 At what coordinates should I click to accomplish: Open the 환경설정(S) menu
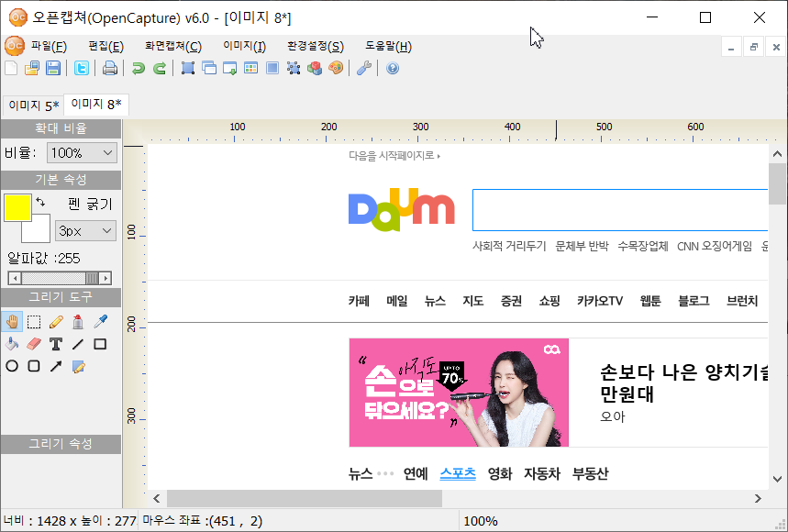tap(315, 46)
